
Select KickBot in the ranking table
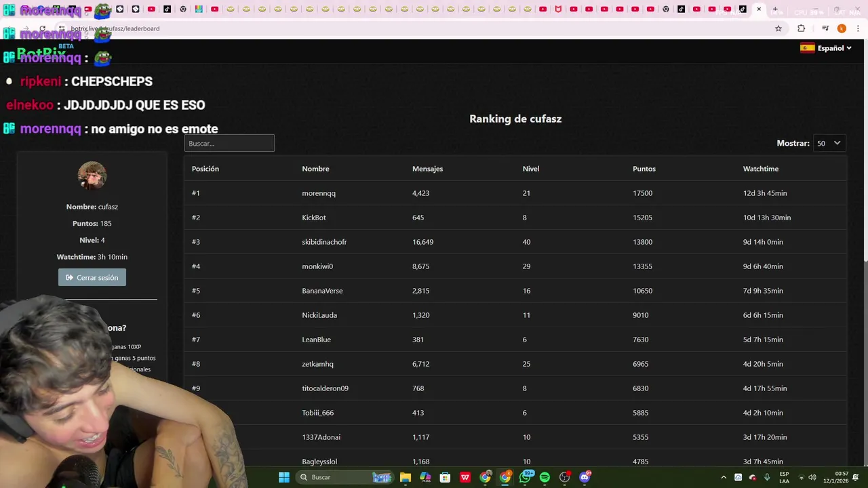[x=314, y=218]
